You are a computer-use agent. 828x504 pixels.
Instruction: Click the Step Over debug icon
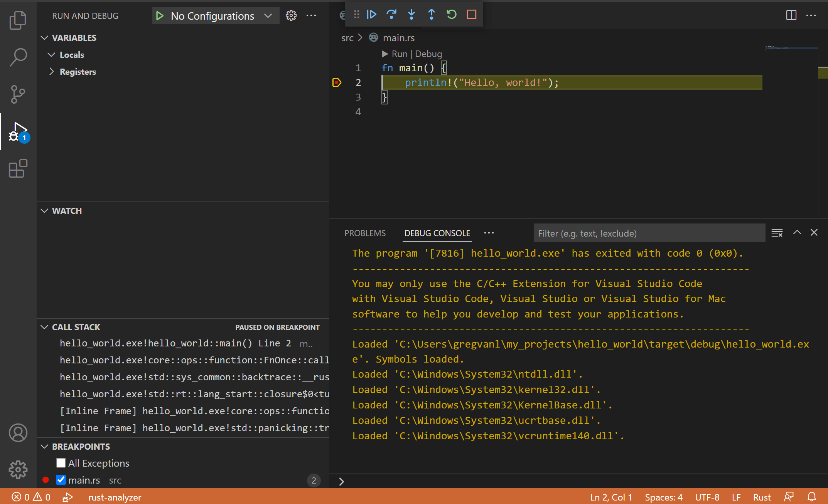[391, 15]
